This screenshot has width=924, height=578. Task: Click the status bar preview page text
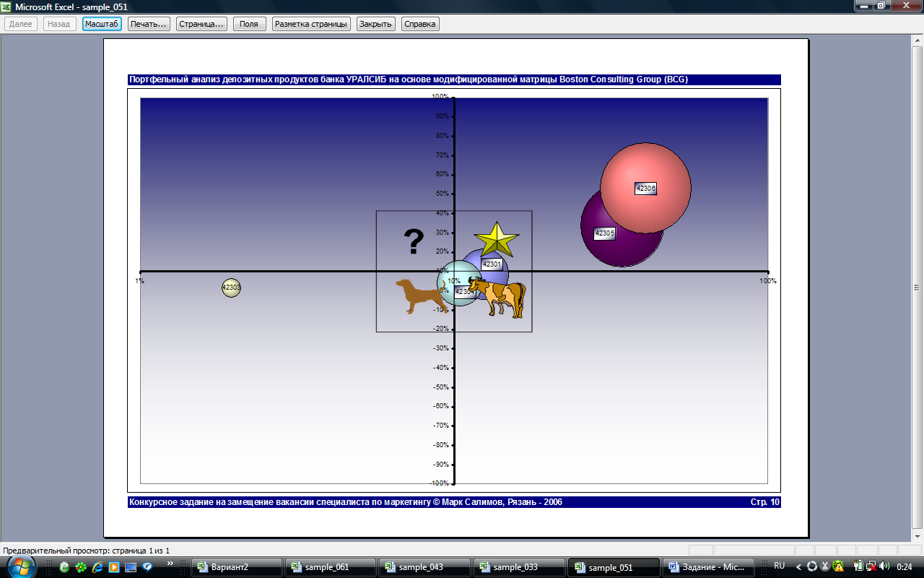[x=87, y=551]
